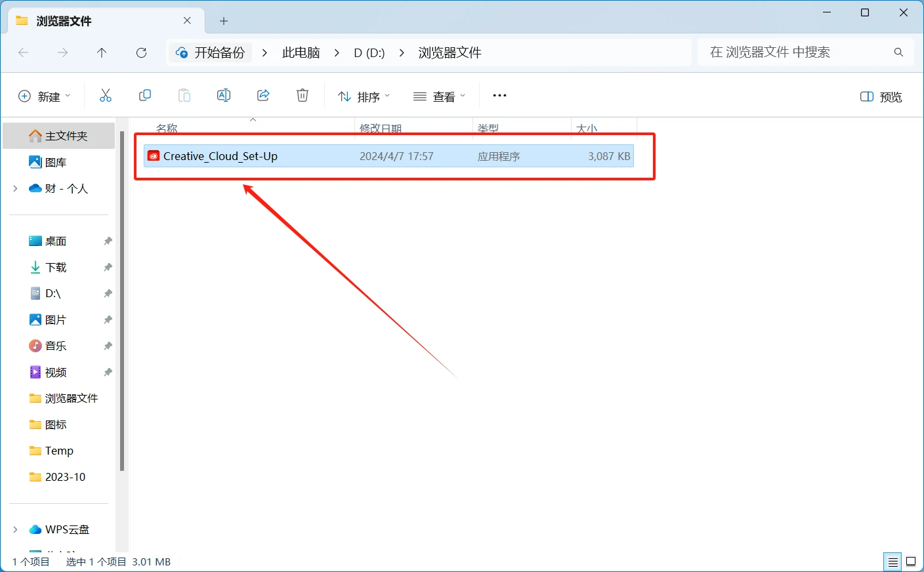Unpin 下载 via its pin icon

(x=108, y=268)
